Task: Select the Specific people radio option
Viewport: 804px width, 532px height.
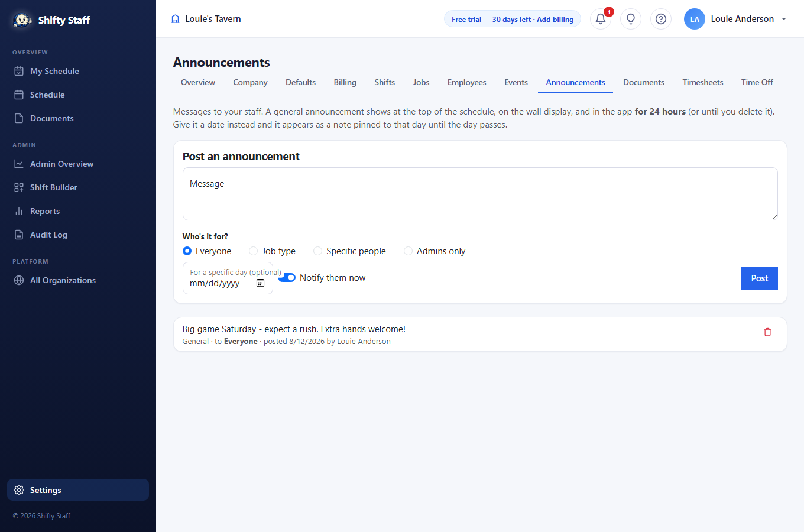Action: (317, 251)
